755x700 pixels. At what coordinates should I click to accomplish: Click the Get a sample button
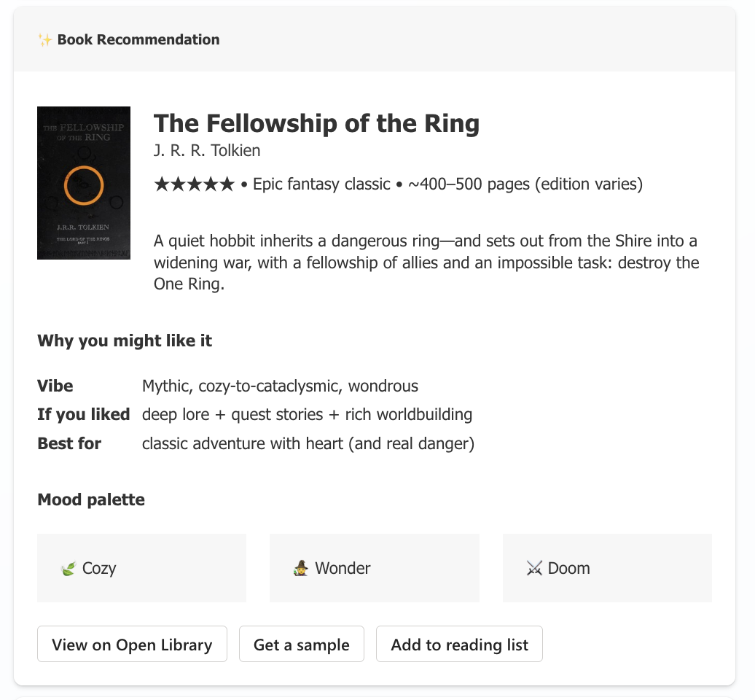301,645
